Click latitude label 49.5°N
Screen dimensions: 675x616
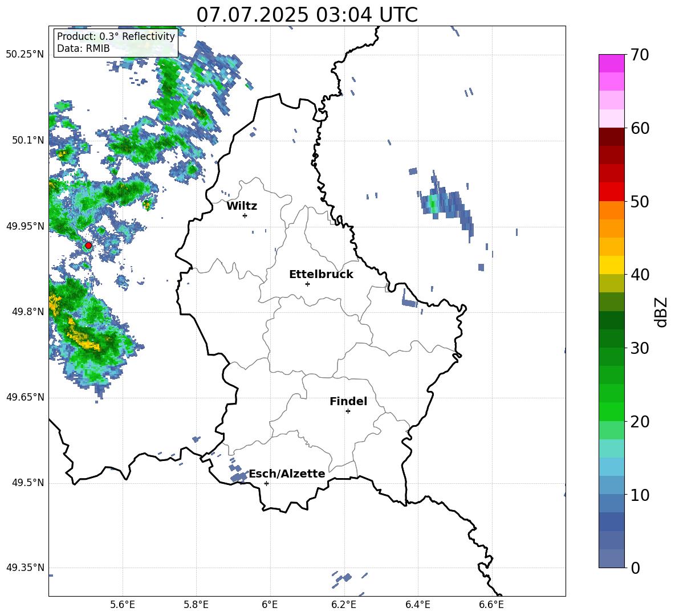click(x=28, y=483)
